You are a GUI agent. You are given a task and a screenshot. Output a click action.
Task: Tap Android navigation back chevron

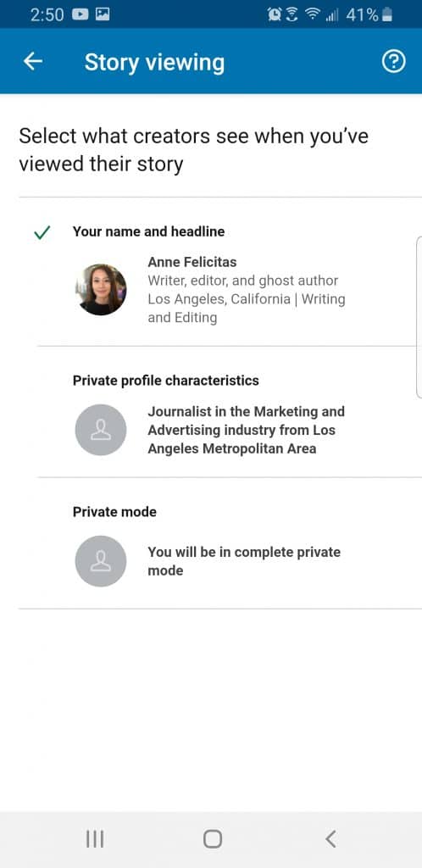(330, 839)
